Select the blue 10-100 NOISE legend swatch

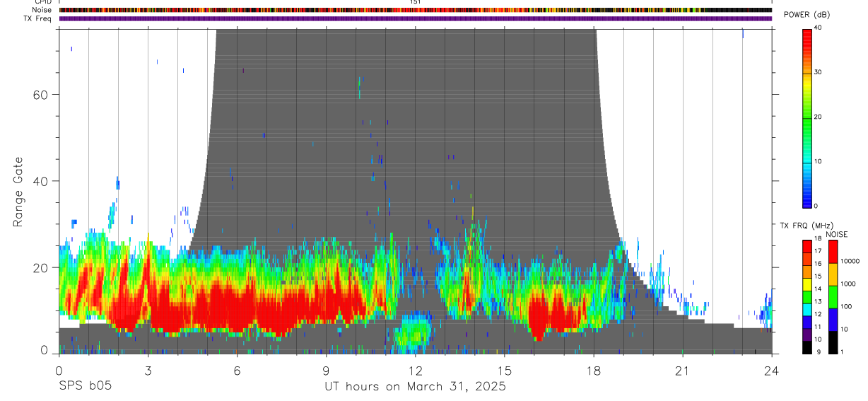point(833,320)
